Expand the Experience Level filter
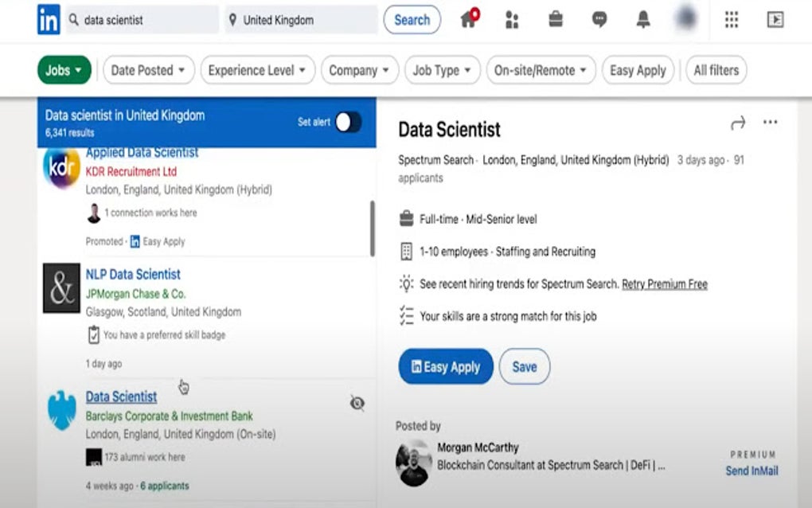Image resolution: width=812 pixels, height=508 pixels. point(257,70)
